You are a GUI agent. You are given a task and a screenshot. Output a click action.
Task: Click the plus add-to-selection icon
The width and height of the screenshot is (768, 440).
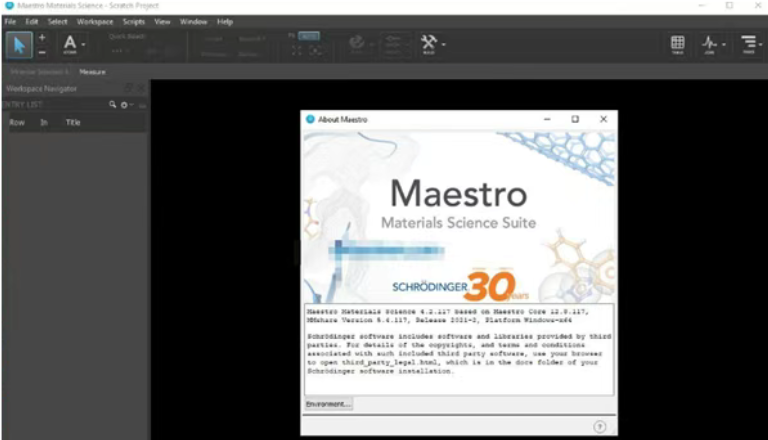pos(42,37)
